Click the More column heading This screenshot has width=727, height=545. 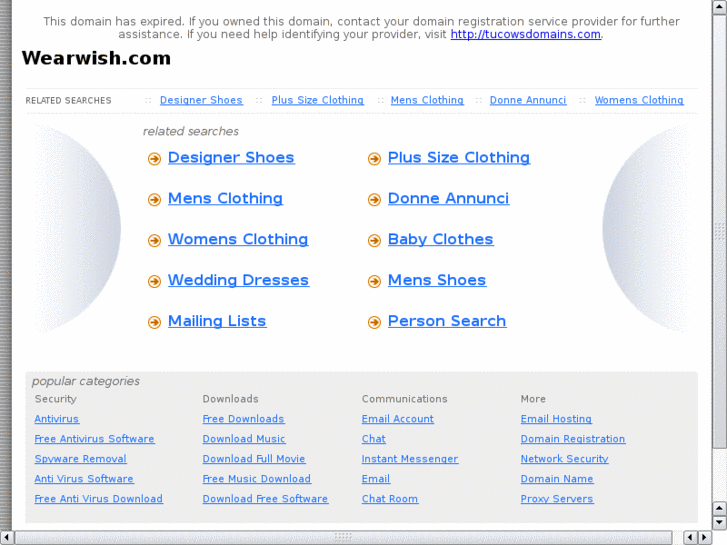[x=533, y=399]
